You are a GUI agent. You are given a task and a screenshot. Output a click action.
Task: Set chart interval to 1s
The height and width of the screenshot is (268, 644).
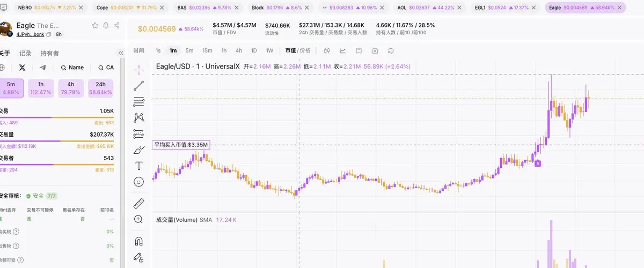[158, 50]
